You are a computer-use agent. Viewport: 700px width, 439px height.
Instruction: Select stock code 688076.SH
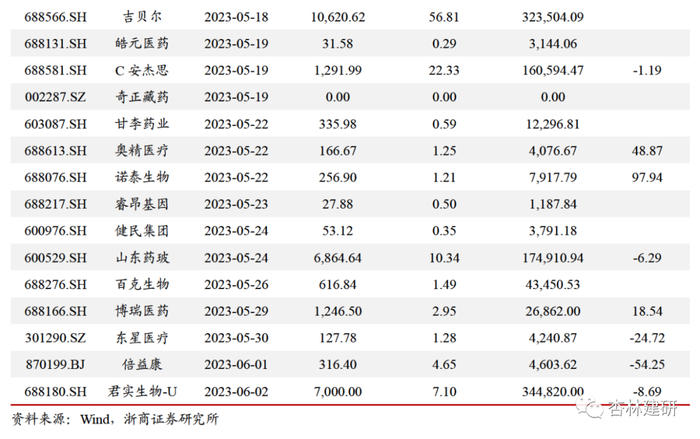pyautogui.click(x=55, y=177)
